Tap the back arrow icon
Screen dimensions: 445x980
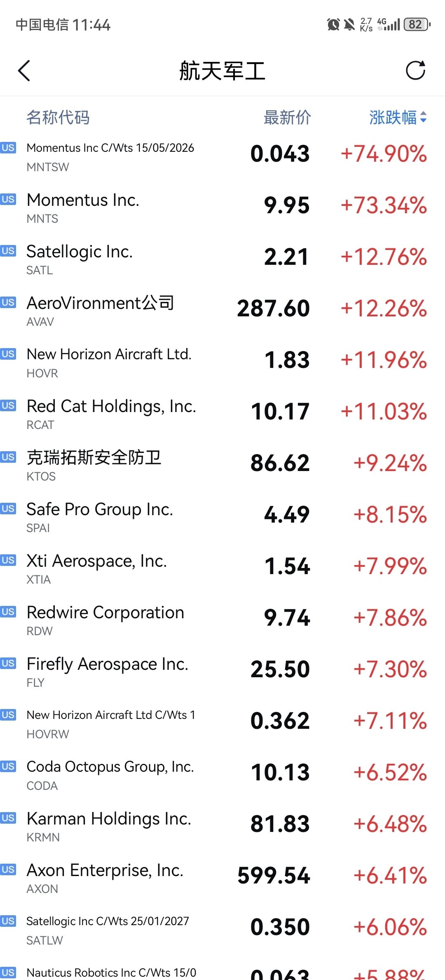(24, 71)
